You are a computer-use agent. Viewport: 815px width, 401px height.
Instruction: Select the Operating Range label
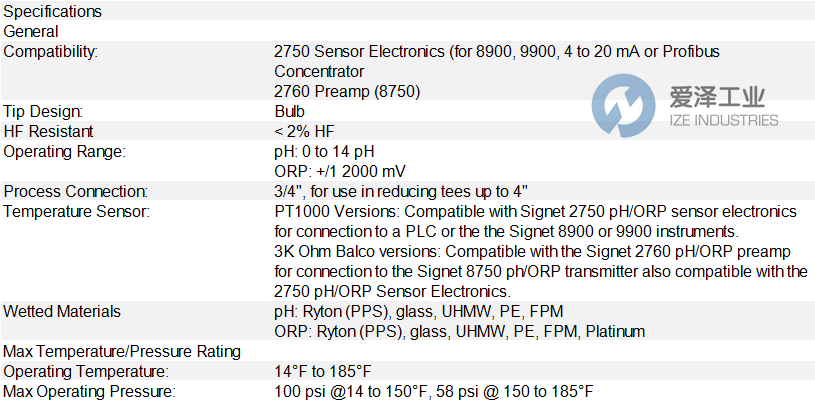click(x=65, y=152)
